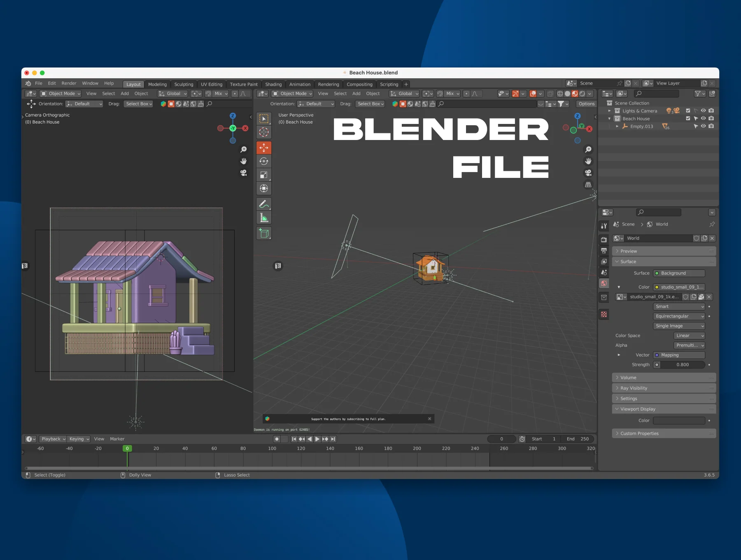Jump to the timeline start frame

point(294,439)
